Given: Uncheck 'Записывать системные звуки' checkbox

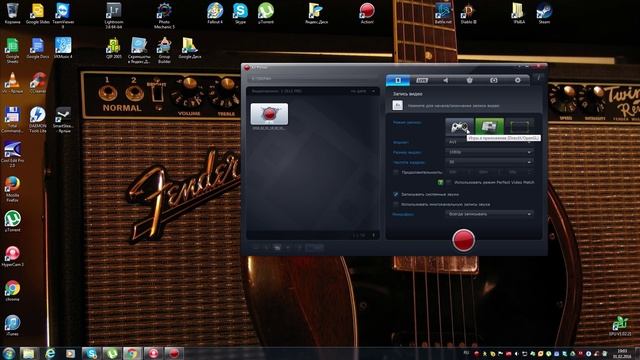Looking at the screenshot, I should coord(396,194).
